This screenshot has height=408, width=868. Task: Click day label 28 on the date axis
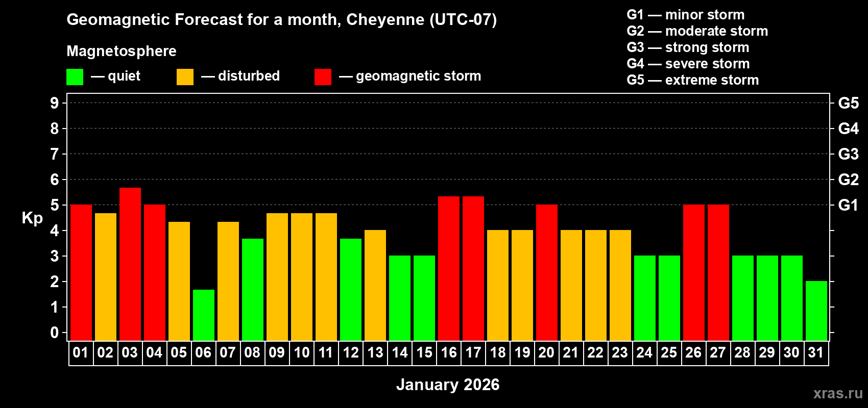pos(742,352)
